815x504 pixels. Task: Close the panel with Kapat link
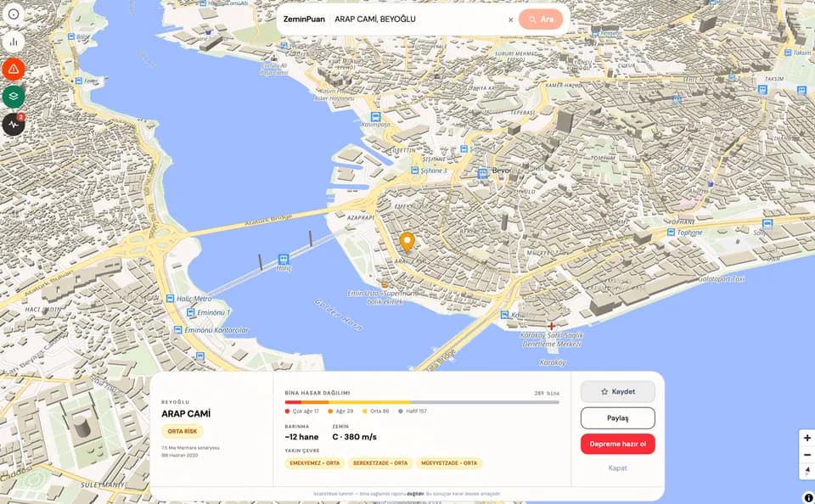point(617,468)
